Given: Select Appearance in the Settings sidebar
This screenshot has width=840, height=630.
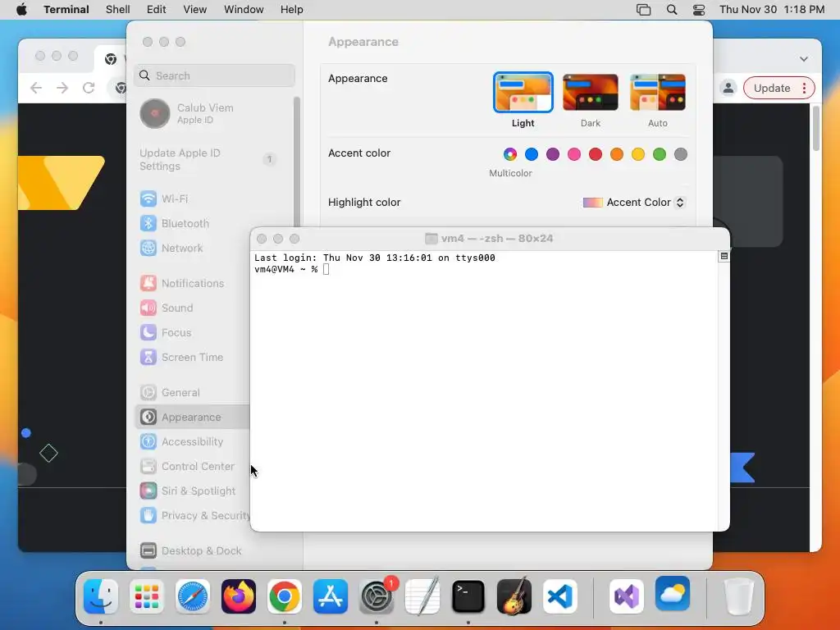Looking at the screenshot, I should (192, 418).
